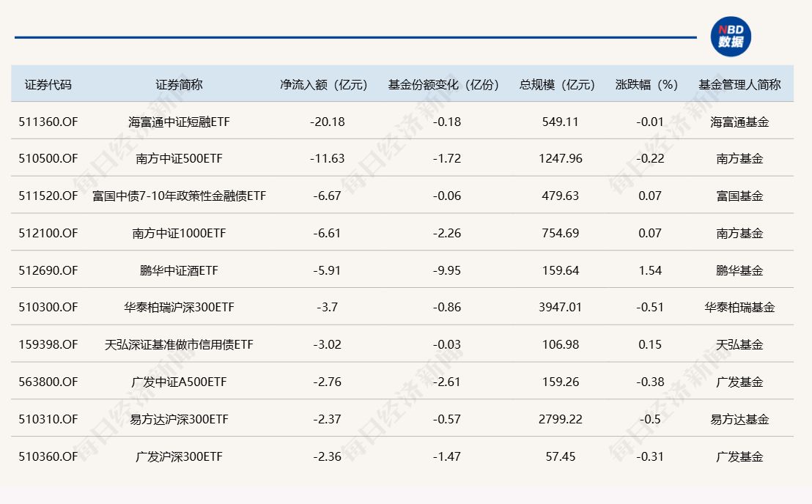Screen dimensions: 812x504
Task: Select the 广发沪深300ETF fund name
Action: coord(179,456)
